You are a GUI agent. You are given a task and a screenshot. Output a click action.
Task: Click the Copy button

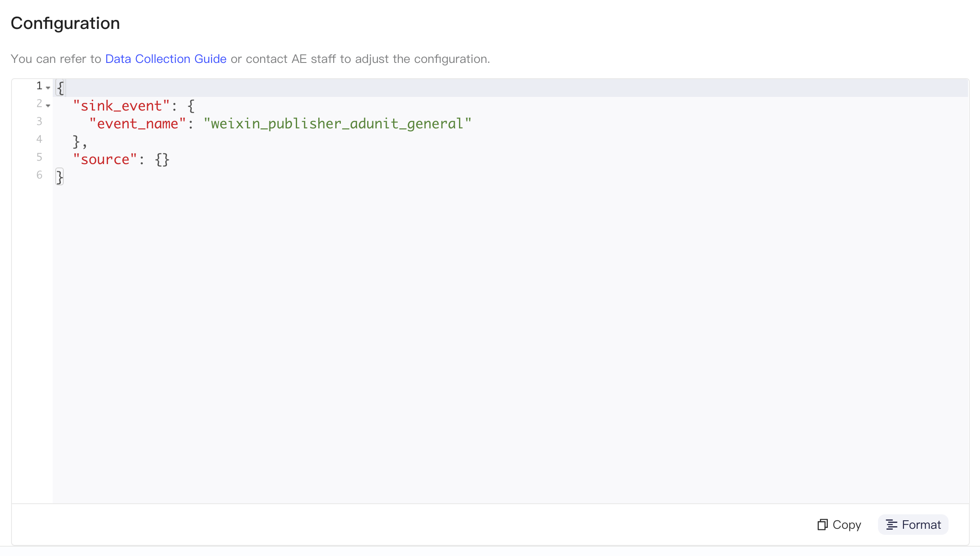click(839, 525)
